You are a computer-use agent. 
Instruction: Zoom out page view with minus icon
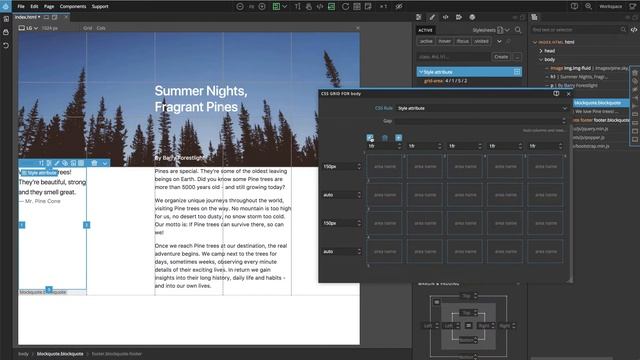[x=240, y=7]
